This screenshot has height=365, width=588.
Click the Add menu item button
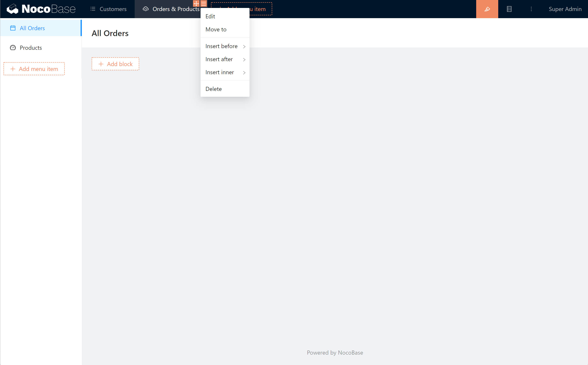(34, 69)
